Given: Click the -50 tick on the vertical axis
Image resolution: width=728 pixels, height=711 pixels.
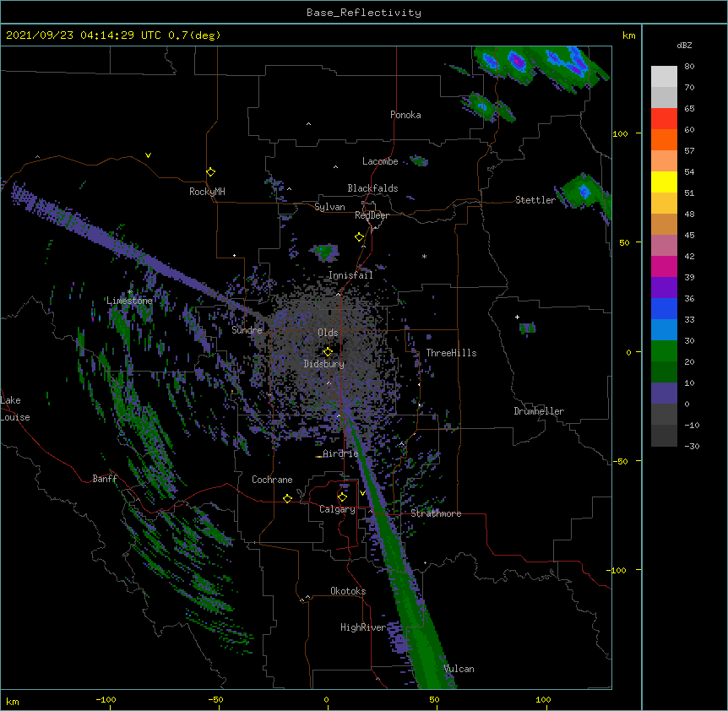Looking at the screenshot, I should [620, 461].
